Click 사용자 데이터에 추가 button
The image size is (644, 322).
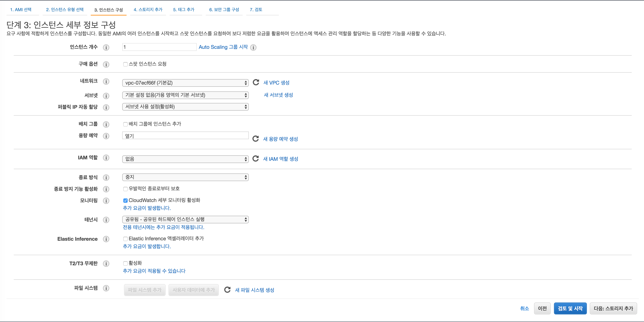[193, 290]
